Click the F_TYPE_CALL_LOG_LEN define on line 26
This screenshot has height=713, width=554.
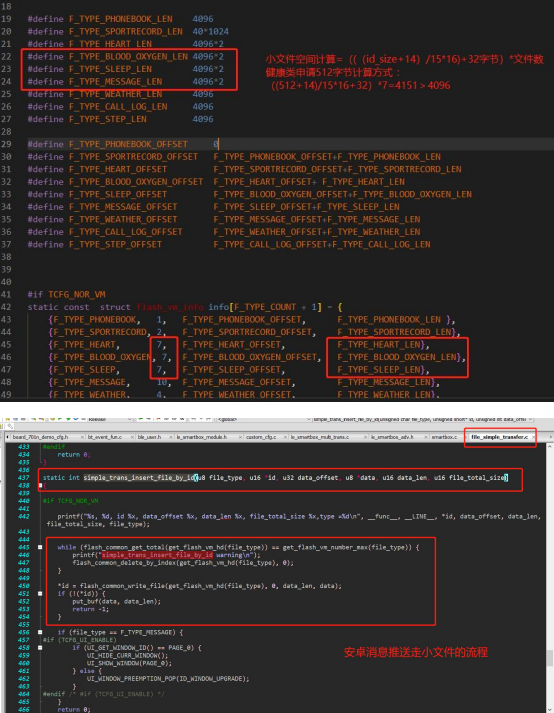[121, 106]
